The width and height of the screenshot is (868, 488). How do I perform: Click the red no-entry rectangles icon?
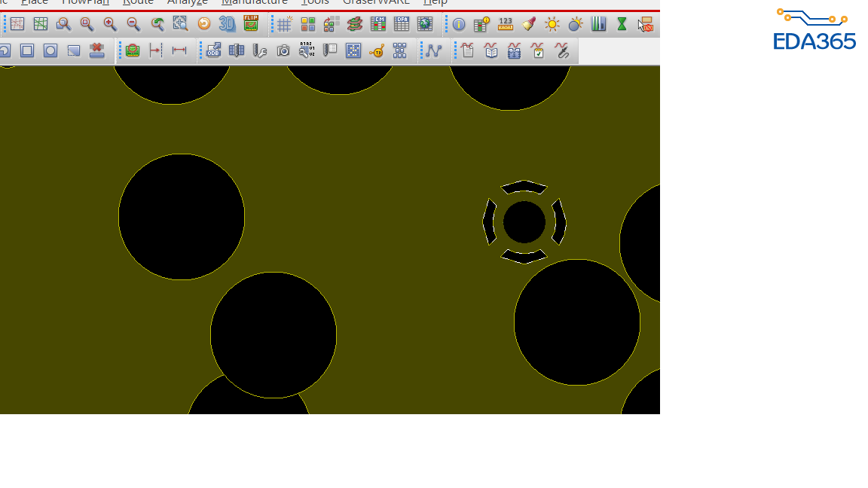click(x=646, y=24)
